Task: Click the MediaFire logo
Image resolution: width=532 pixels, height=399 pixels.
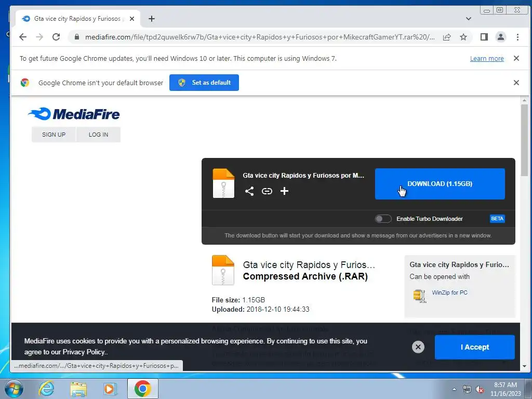Action: 74,114
